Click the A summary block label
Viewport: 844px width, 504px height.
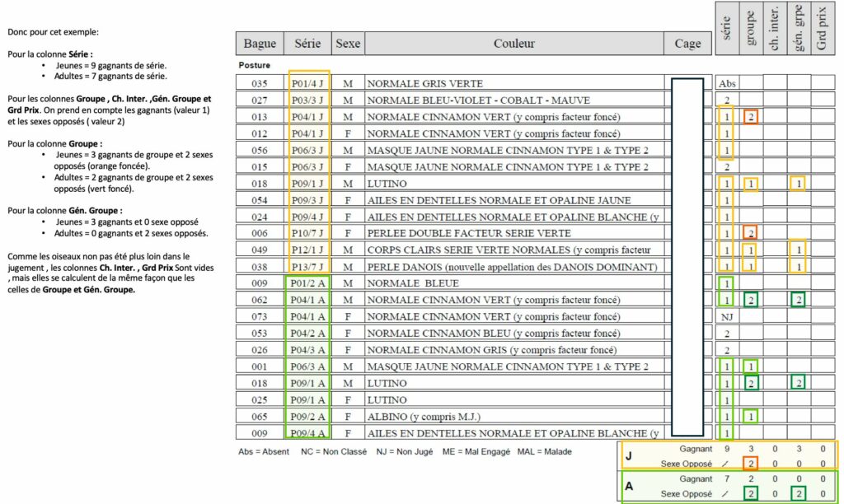click(x=629, y=486)
